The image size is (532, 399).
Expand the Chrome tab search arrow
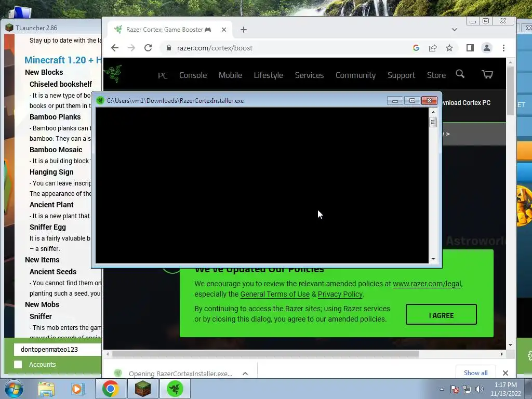point(454,30)
